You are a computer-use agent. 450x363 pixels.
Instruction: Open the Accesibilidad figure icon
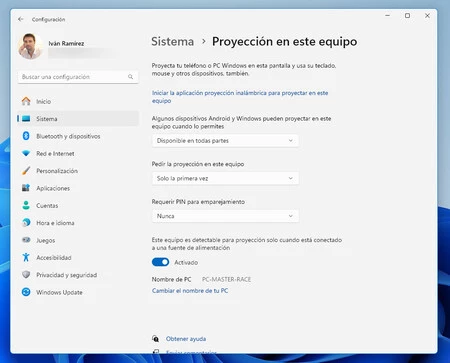[26, 257]
